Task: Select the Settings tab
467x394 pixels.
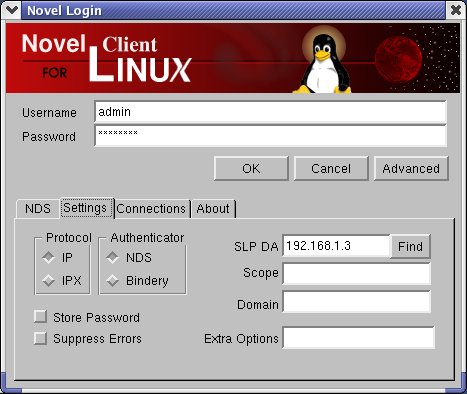Action: (x=87, y=208)
